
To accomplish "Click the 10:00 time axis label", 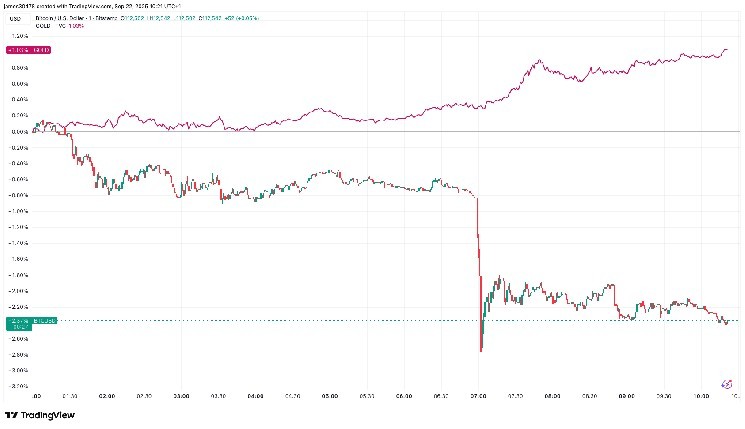I will [700, 396].
